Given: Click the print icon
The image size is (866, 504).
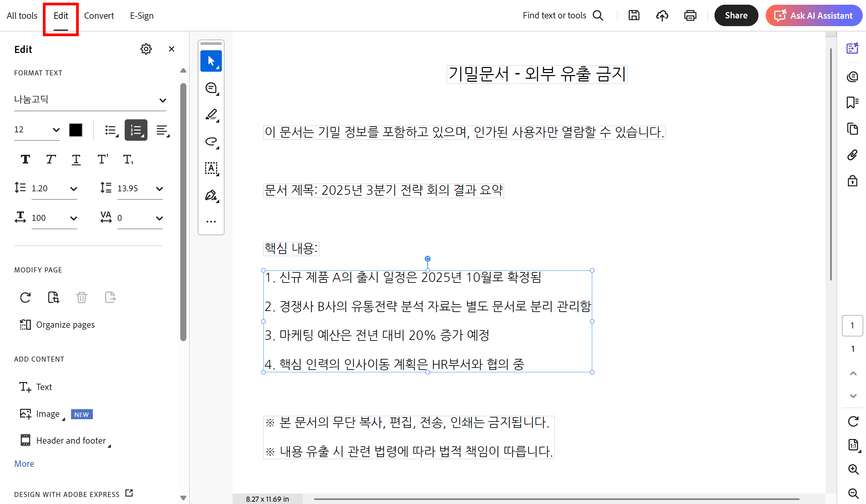Looking at the screenshot, I should click(x=690, y=15).
